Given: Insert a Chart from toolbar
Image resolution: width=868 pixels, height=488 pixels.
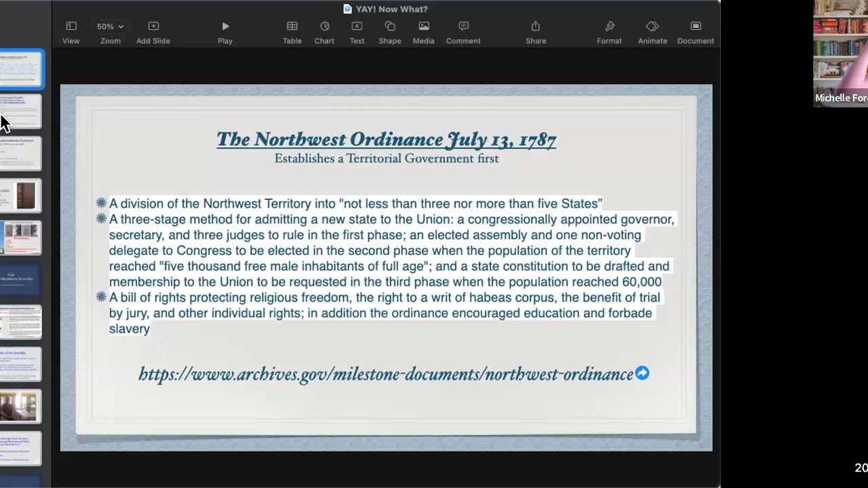Looking at the screenshot, I should [x=324, y=32].
